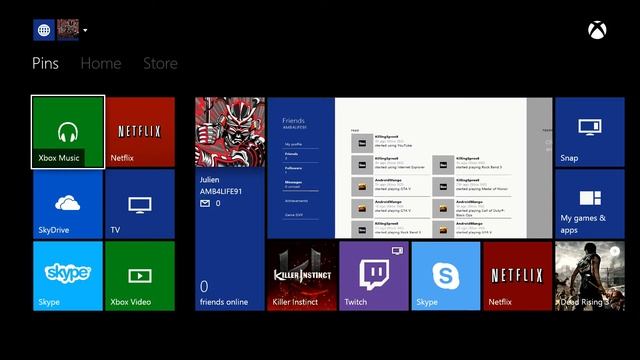640x360 pixels.
Task: Open the TV tile
Action: [x=140, y=204]
